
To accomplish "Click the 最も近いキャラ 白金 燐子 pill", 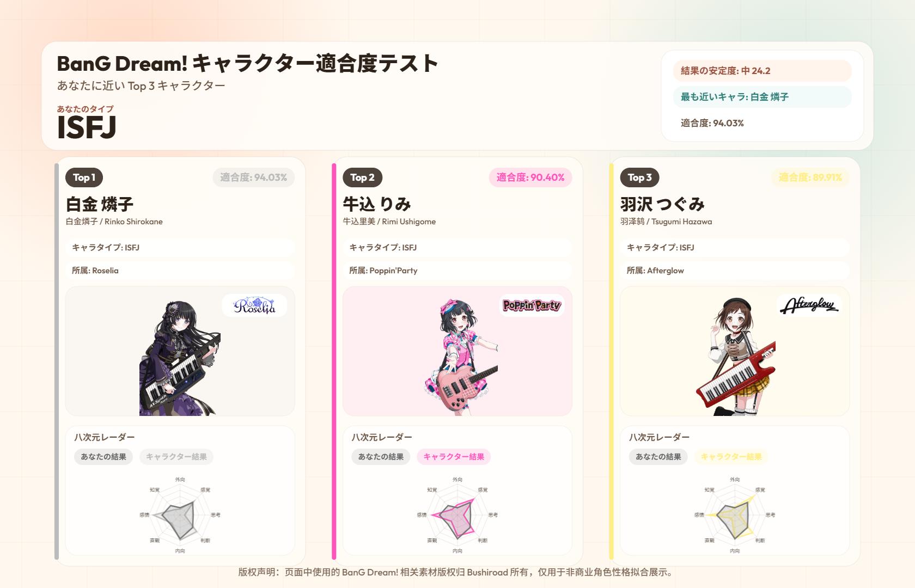I will 762,97.
